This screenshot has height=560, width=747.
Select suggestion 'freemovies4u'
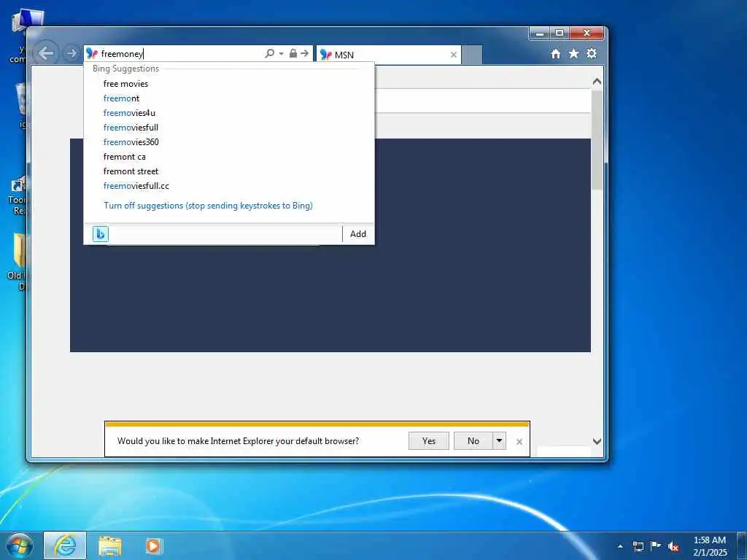click(x=130, y=113)
